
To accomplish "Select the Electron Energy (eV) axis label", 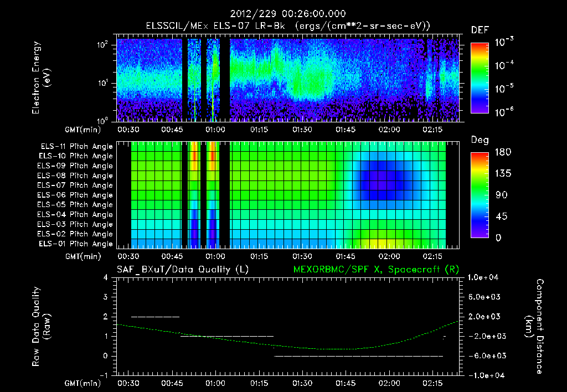I will 41,78.
